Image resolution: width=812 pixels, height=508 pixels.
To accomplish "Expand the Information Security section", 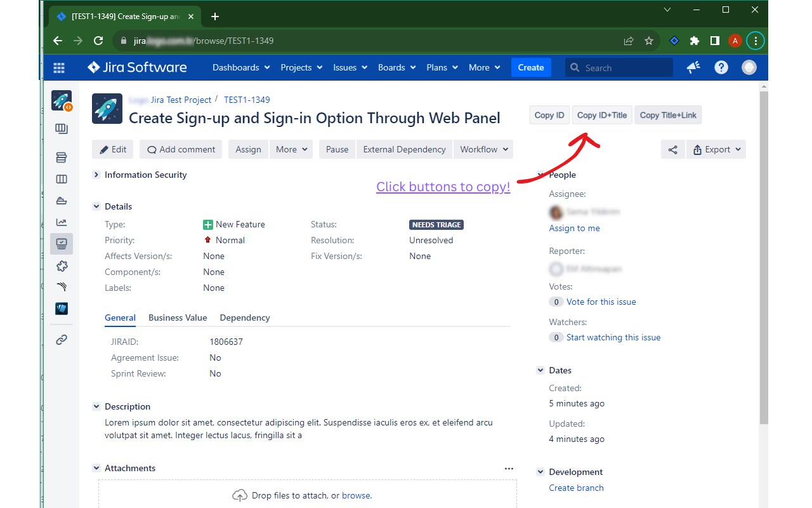I will (96, 175).
